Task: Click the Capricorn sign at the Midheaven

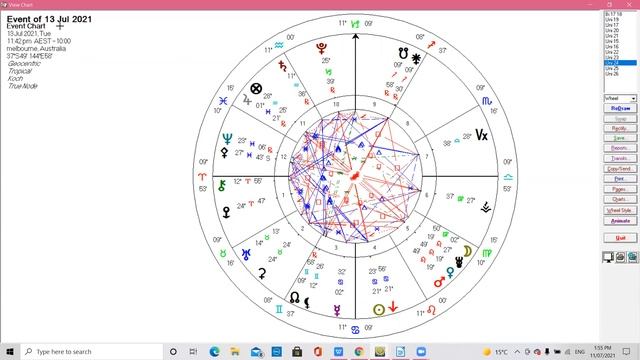Action: click(356, 24)
